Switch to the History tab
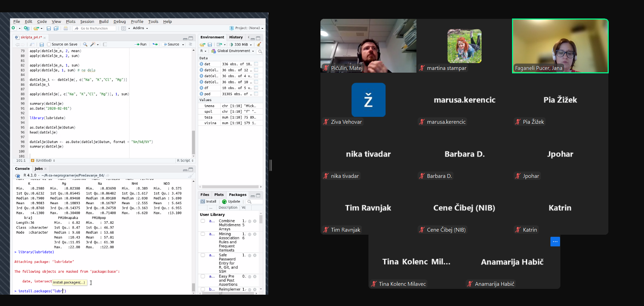 [x=236, y=37]
